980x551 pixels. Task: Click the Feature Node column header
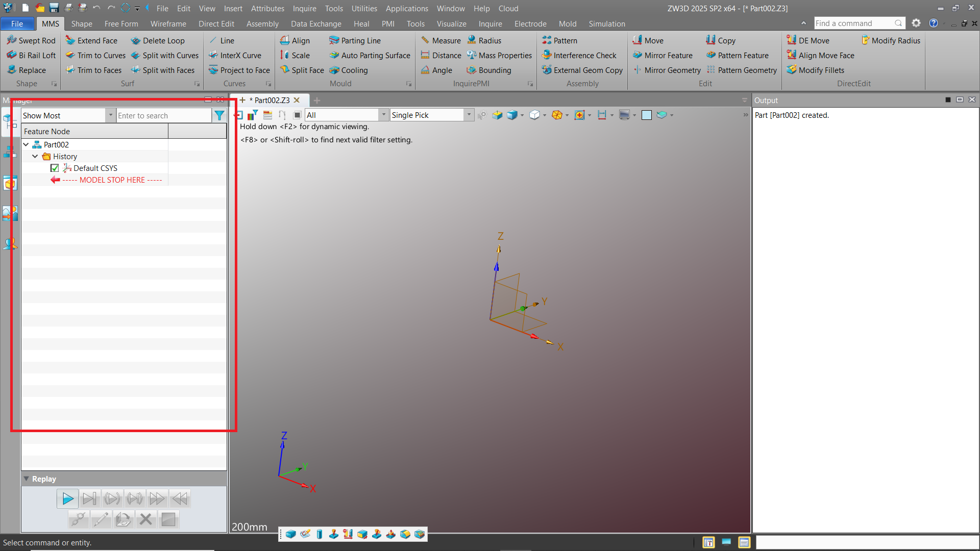coord(94,131)
